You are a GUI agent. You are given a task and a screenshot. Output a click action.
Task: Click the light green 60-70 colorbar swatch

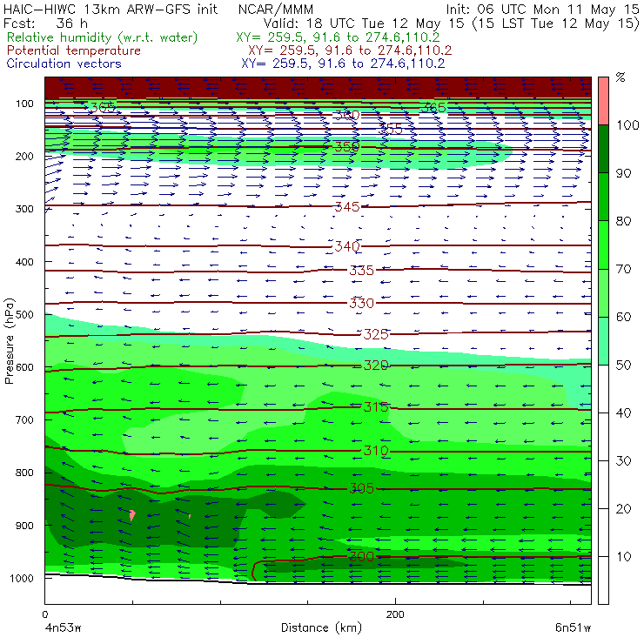coord(603,292)
